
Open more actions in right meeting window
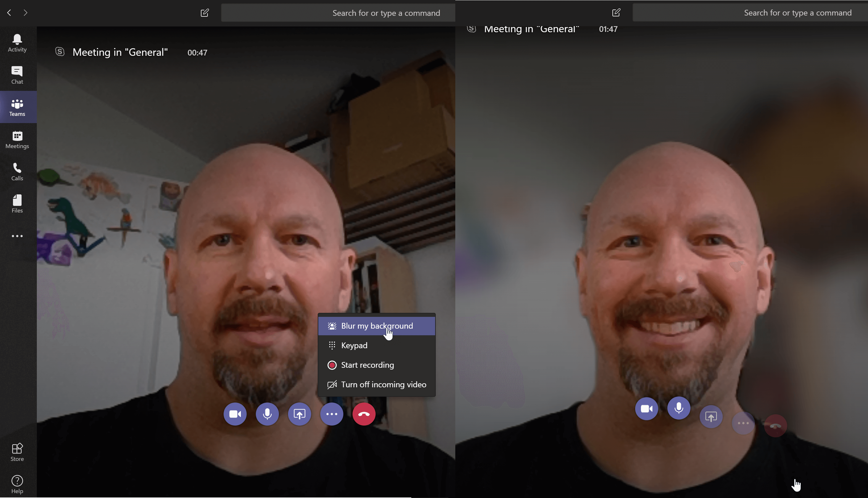point(743,424)
